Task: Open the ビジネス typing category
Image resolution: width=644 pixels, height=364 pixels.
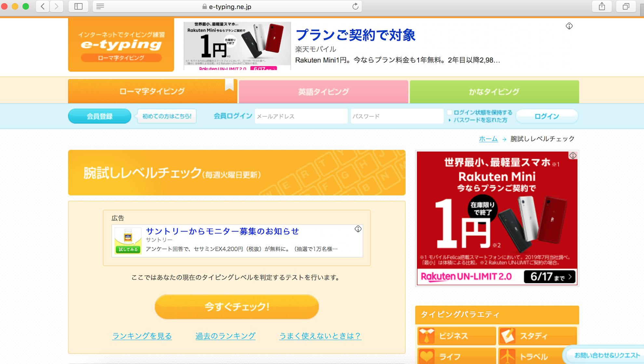Action: pyautogui.click(x=457, y=336)
